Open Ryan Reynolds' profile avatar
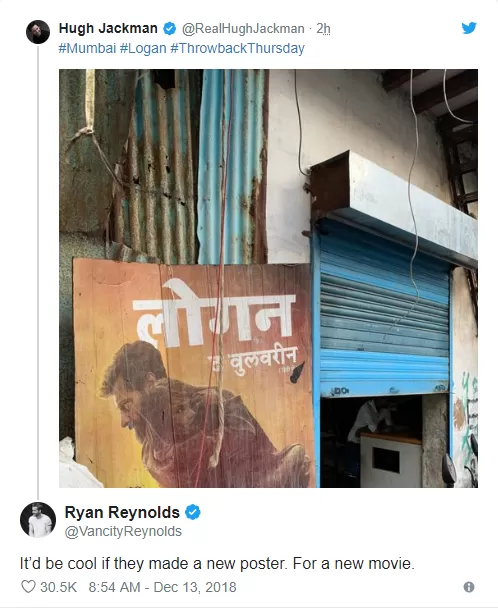 coord(38,520)
